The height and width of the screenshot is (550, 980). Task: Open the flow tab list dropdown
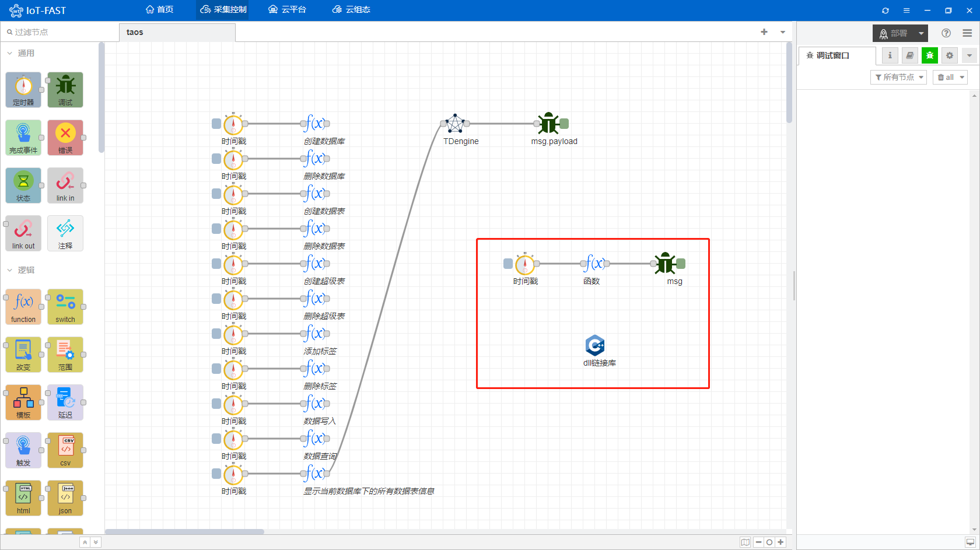pos(783,32)
